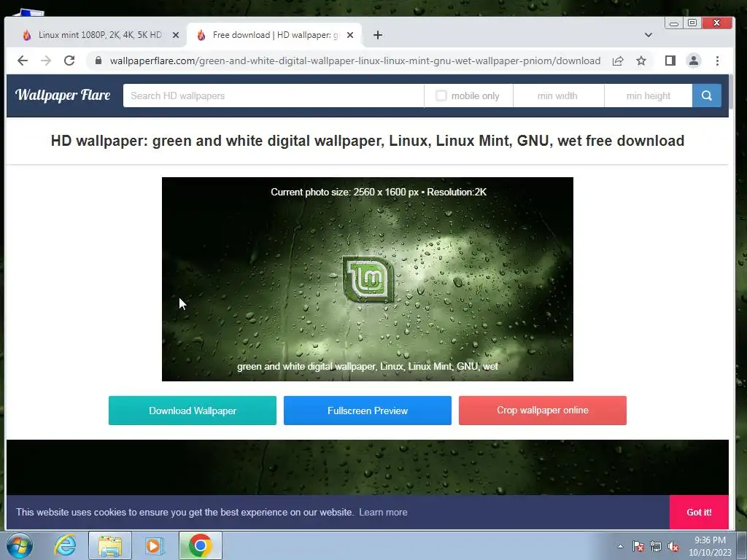Open File Explorer from taskbar
The width and height of the screenshot is (747, 560).
pyautogui.click(x=110, y=545)
